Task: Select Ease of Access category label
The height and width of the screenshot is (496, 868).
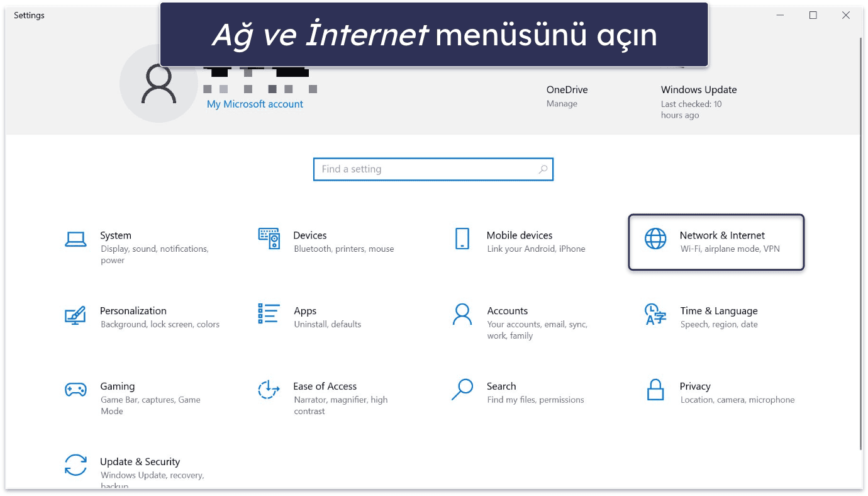Action: (325, 386)
